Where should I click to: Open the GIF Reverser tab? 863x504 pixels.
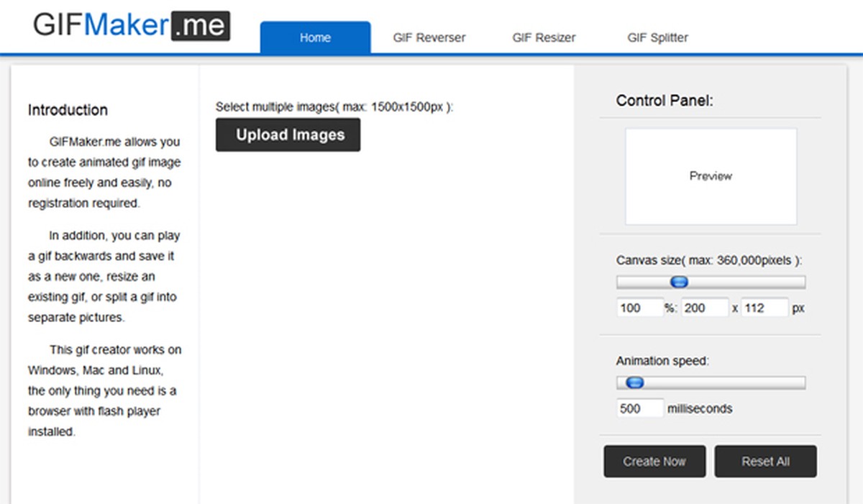429,37
